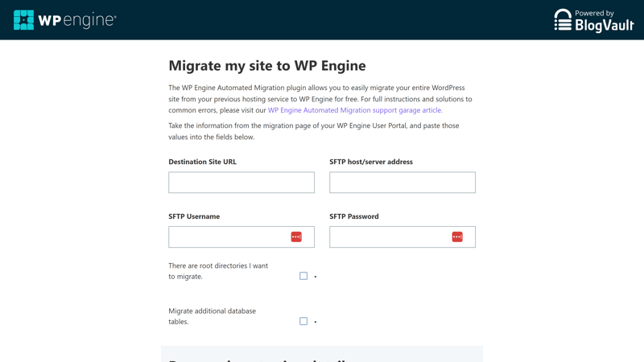The height and width of the screenshot is (362, 644).
Task: Focus the Destination Site URL field
Action: [241, 183]
